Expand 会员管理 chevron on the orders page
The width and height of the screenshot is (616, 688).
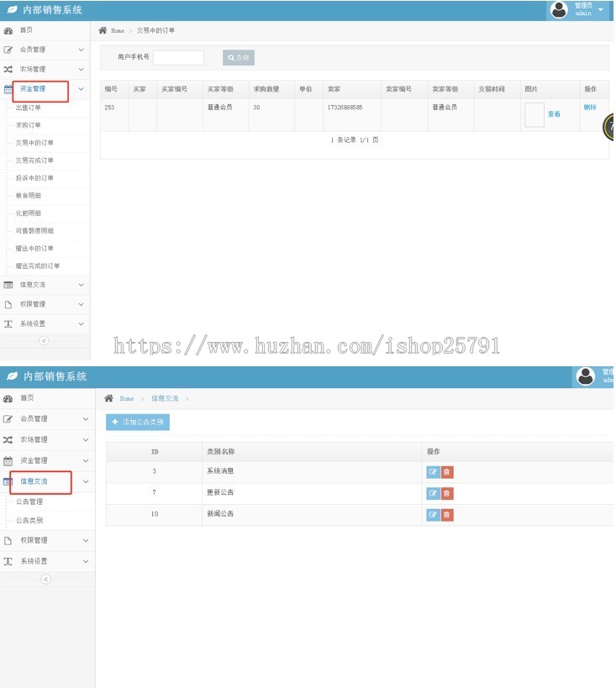click(82, 50)
